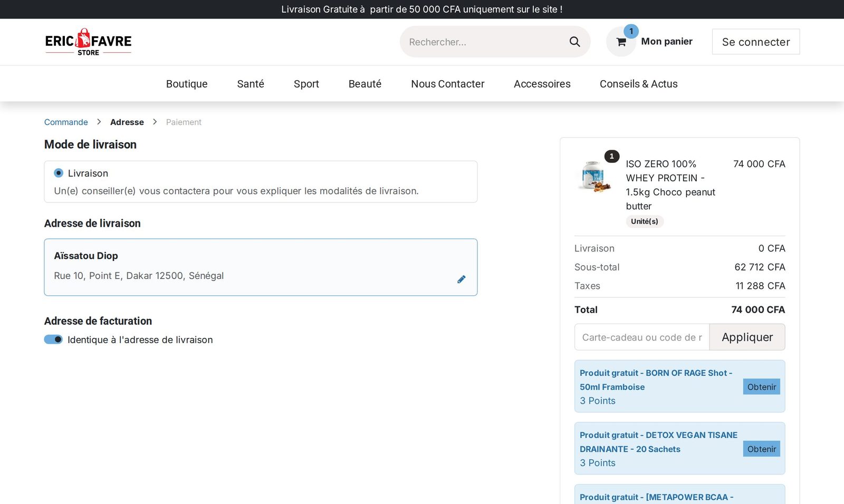This screenshot has width=844, height=504.
Task: Click the Unité(s) badge
Action: click(x=645, y=221)
